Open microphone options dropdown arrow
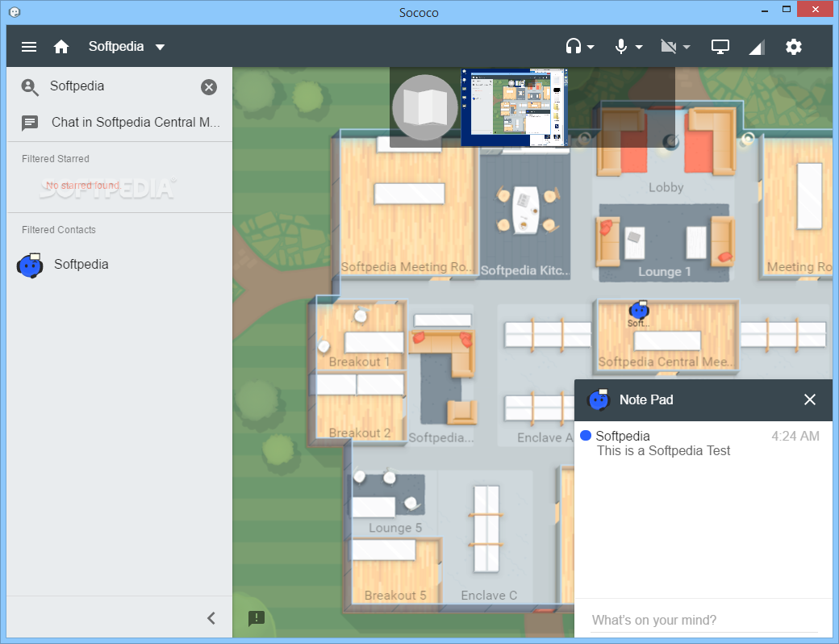 [639, 47]
